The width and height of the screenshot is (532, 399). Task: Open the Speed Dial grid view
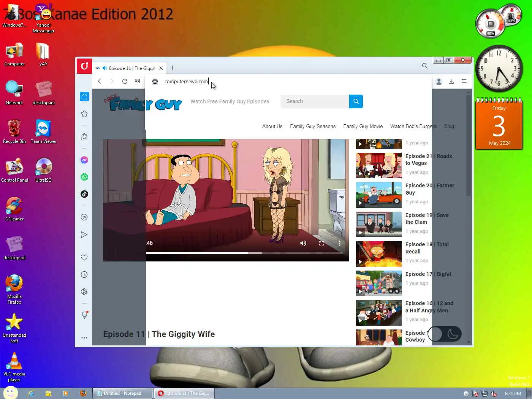[137, 81]
